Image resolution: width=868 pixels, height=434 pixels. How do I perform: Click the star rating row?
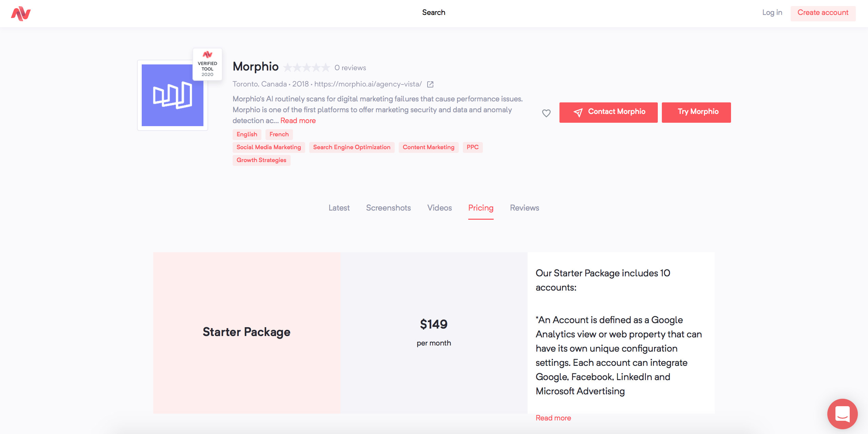pos(307,68)
